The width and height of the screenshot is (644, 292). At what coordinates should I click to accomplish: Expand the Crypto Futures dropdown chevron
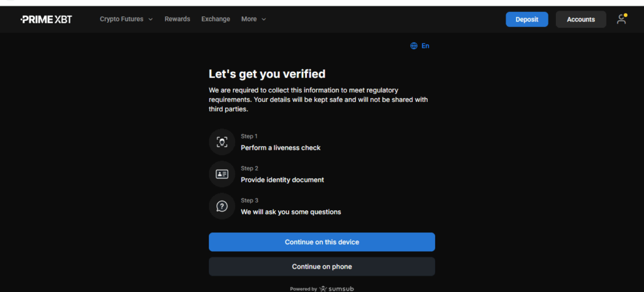150,20
